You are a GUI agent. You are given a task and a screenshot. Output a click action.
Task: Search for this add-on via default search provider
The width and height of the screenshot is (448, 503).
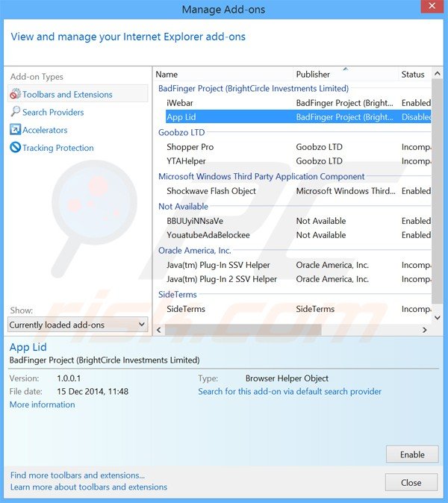pos(290,392)
